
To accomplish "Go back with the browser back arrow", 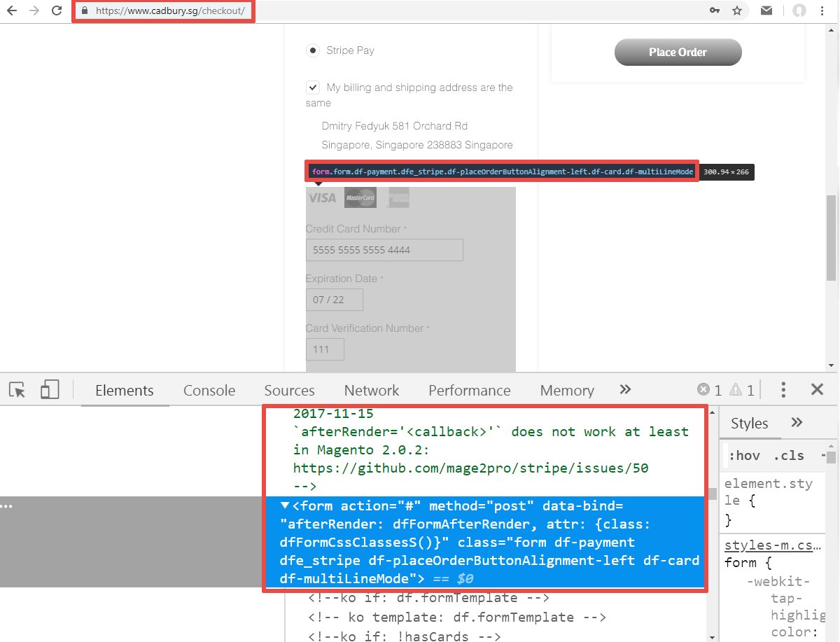I will click(x=11, y=11).
